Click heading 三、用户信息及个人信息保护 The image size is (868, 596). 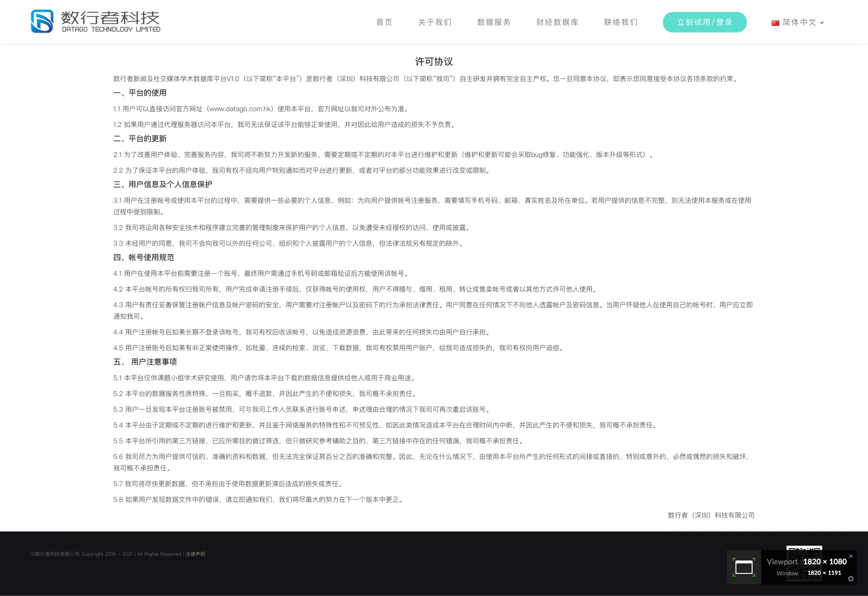(x=163, y=184)
